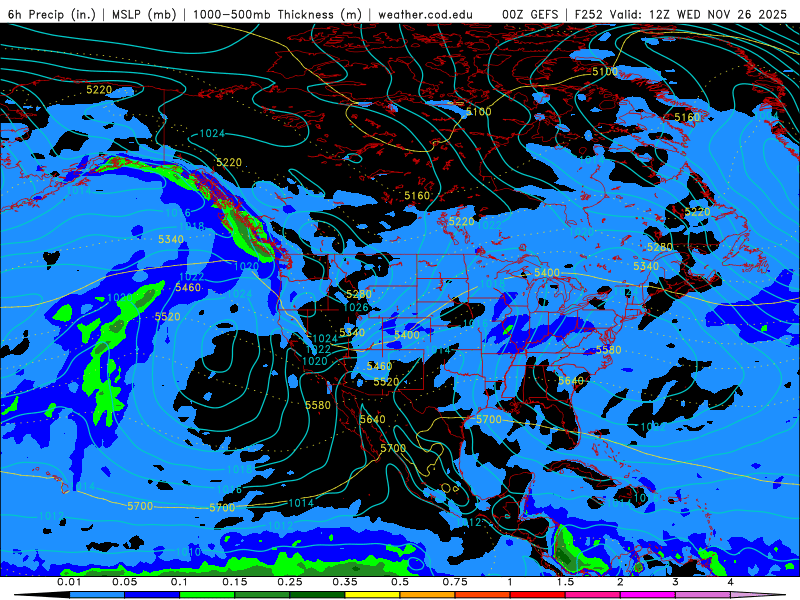Click the 0.15 legend value
800x600 pixels.
tap(235, 582)
